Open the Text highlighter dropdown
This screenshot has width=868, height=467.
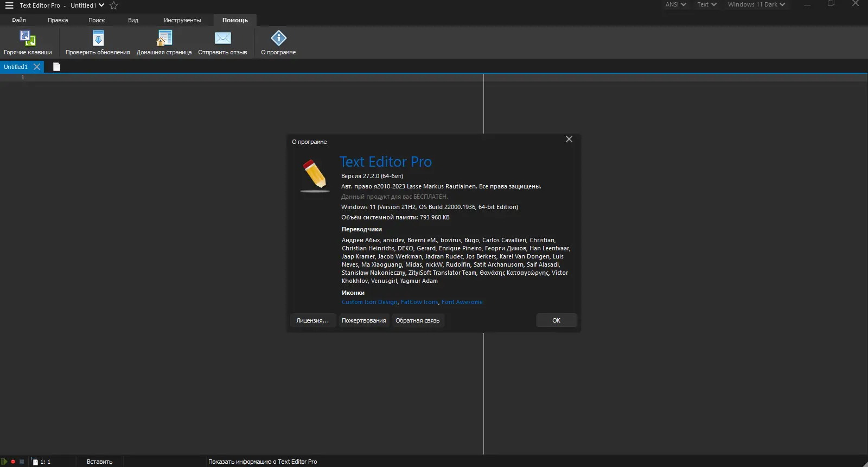[707, 4]
